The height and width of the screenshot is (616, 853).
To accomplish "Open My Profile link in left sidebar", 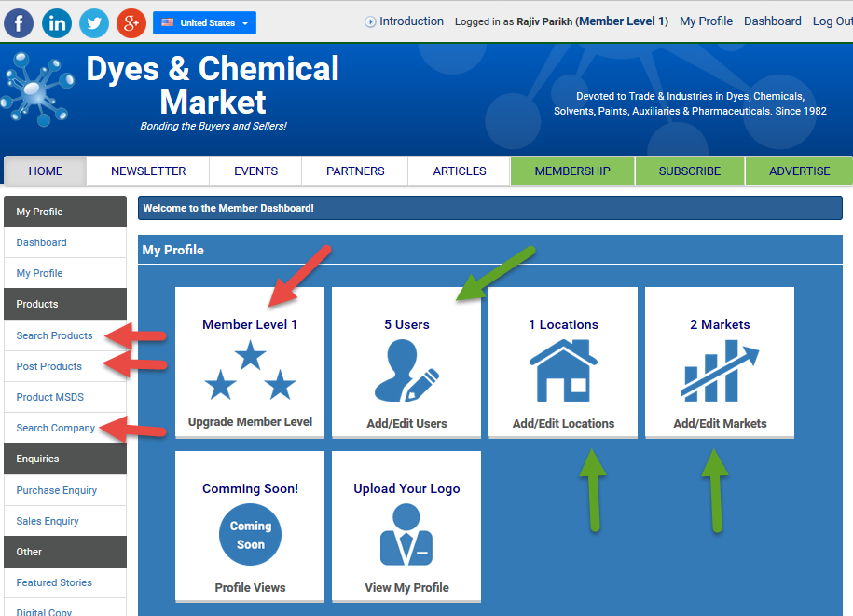I will [x=39, y=273].
